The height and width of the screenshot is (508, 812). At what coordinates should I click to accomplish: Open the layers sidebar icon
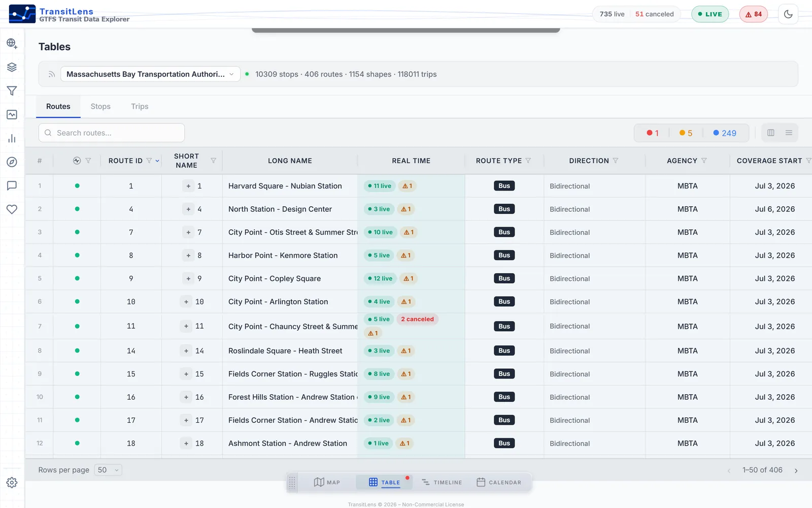(12, 67)
